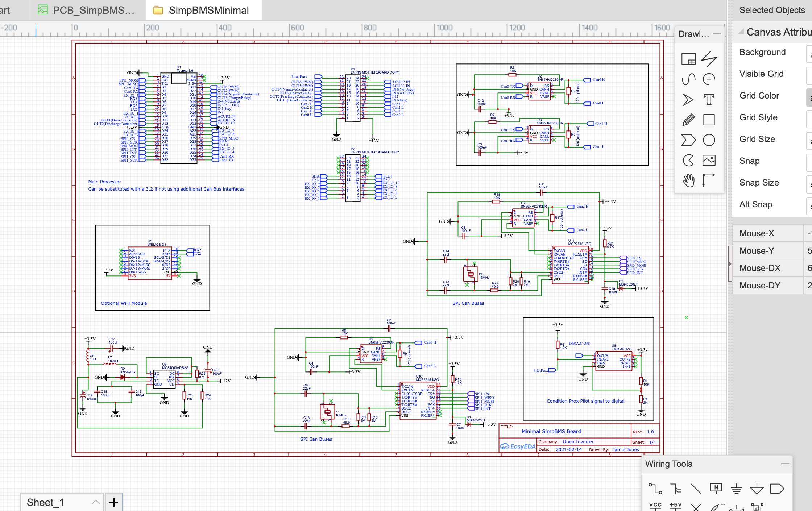Choose the Image insert tool
Image resolution: width=812 pixels, height=511 pixels.
[x=709, y=160]
